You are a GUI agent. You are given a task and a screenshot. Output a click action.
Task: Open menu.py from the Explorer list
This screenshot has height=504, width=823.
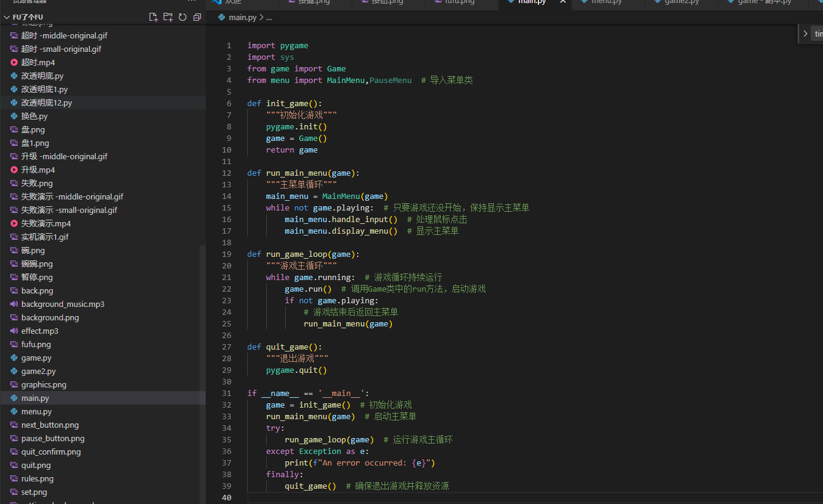103,411
